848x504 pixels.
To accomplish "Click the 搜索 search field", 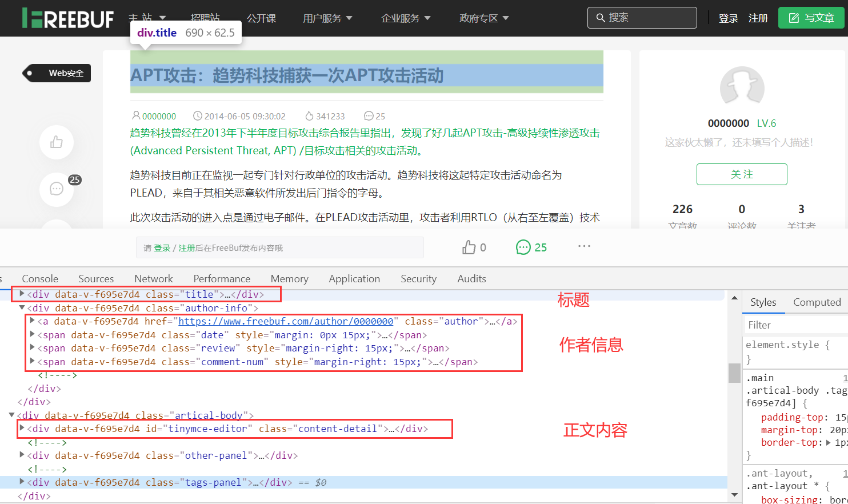I will pos(642,18).
